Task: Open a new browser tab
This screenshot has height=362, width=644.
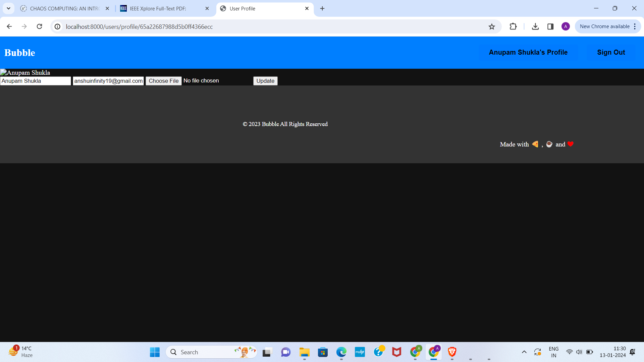Action: point(322,8)
